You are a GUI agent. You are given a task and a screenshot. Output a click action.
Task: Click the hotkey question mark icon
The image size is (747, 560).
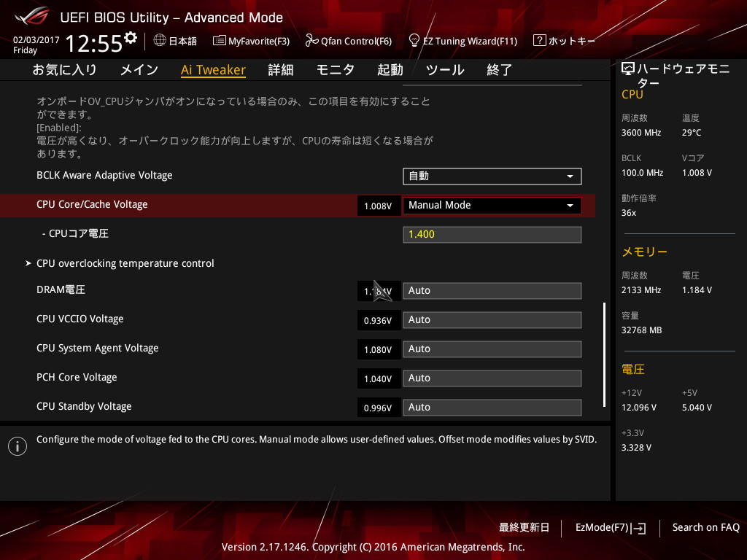tap(539, 40)
